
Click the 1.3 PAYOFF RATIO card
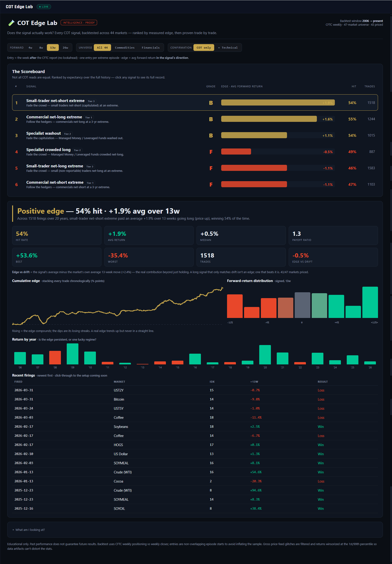pos(333,235)
